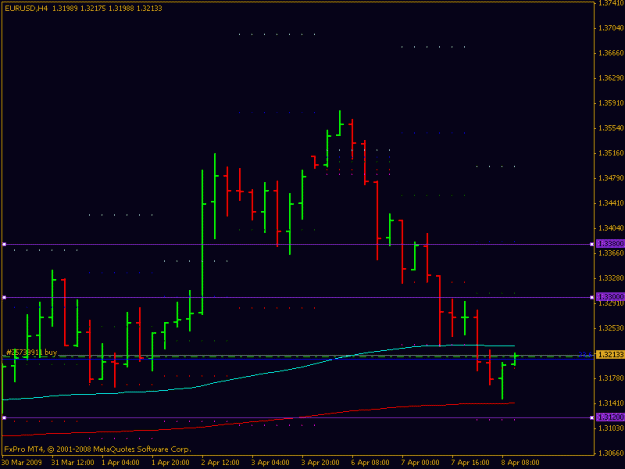Image resolution: width=625 pixels, height=469 pixels.
Task: Click the 1.31030 price axis value
Action: (x=611, y=428)
